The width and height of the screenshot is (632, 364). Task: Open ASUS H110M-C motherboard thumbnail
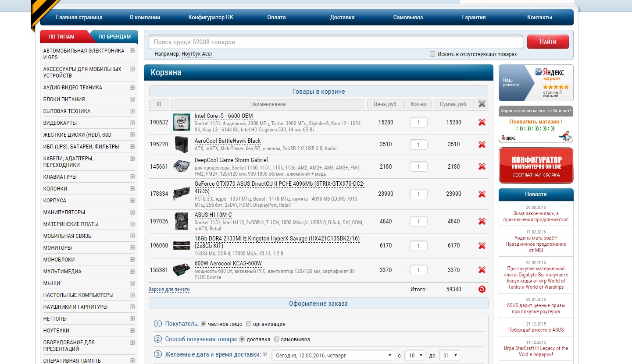pos(181,221)
